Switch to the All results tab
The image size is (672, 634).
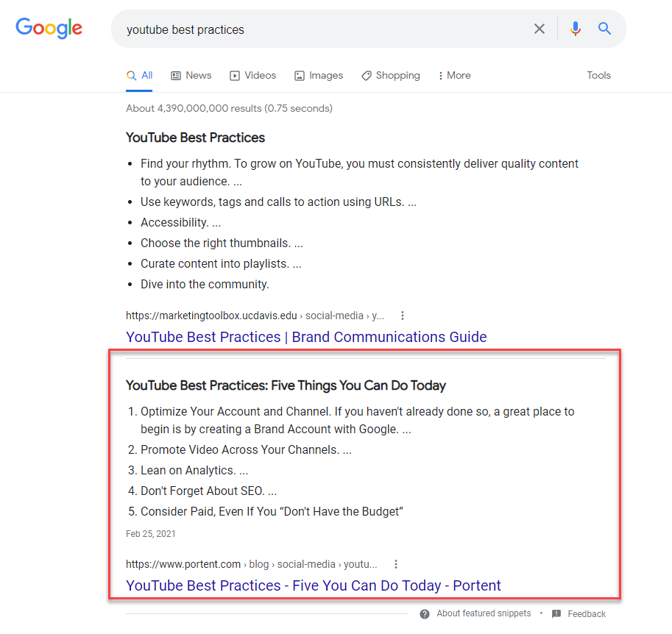pos(139,75)
